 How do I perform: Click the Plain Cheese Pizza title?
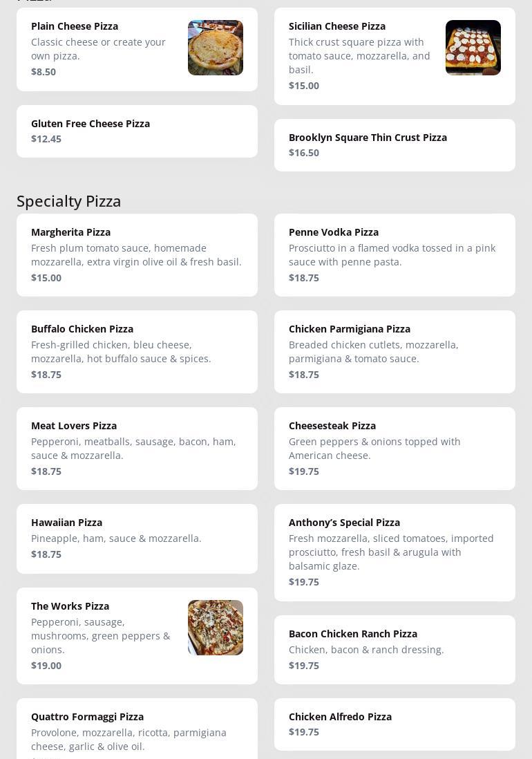point(75,26)
